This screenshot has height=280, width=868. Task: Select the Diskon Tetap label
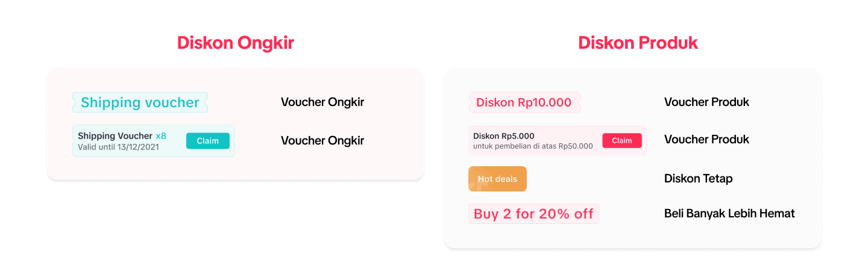click(x=698, y=179)
